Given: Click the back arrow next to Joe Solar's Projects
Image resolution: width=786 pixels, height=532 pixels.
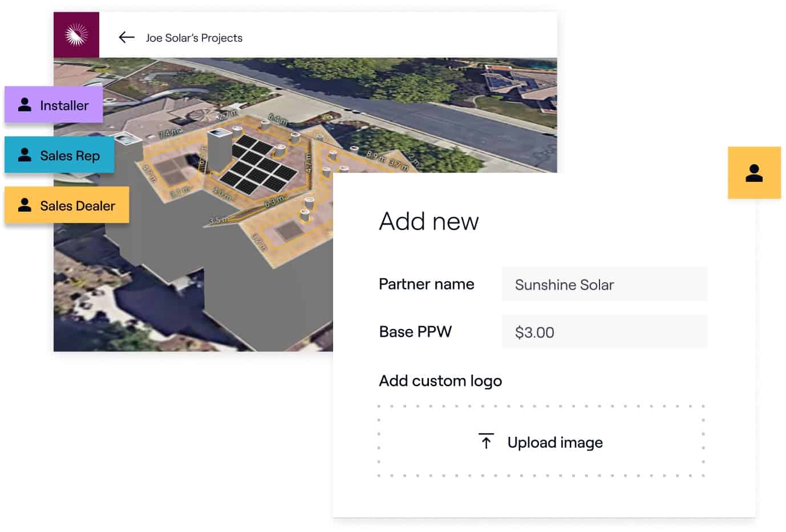Looking at the screenshot, I should (x=126, y=38).
